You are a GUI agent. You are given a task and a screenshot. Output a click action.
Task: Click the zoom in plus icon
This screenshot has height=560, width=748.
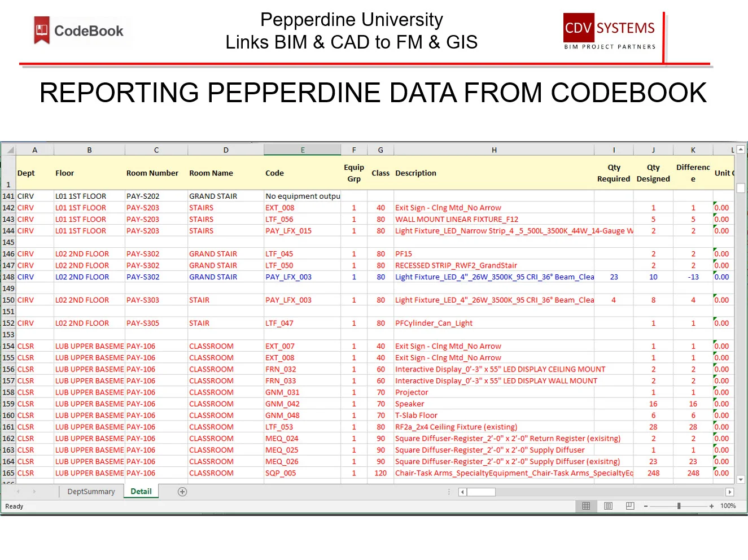click(711, 506)
